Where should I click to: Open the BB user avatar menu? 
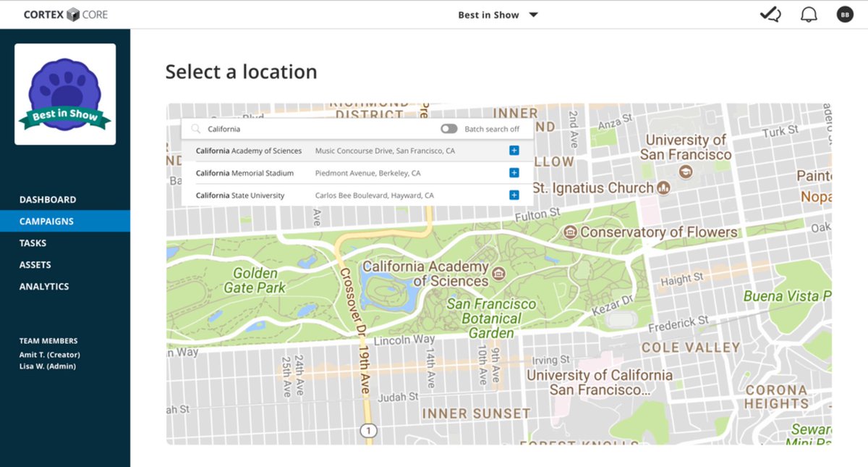pyautogui.click(x=844, y=14)
